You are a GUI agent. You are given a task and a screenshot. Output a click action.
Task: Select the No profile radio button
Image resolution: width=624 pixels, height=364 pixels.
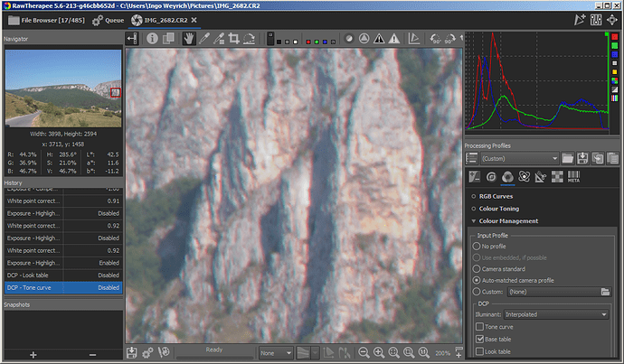tap(477, 246)
